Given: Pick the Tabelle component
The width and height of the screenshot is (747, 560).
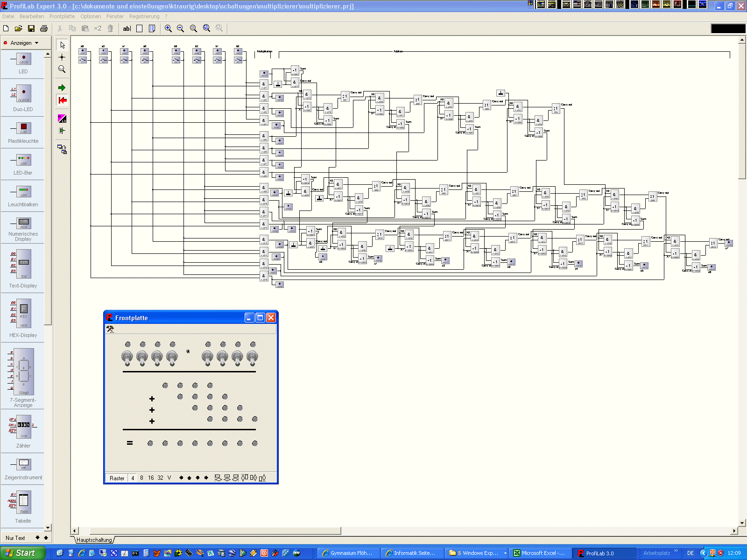Looking at the screenshot, I should 23,506.
